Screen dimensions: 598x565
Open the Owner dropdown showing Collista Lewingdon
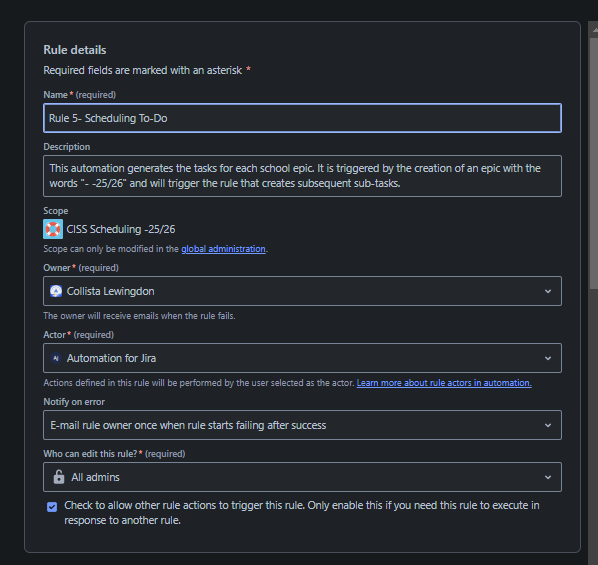pos(302,291)
